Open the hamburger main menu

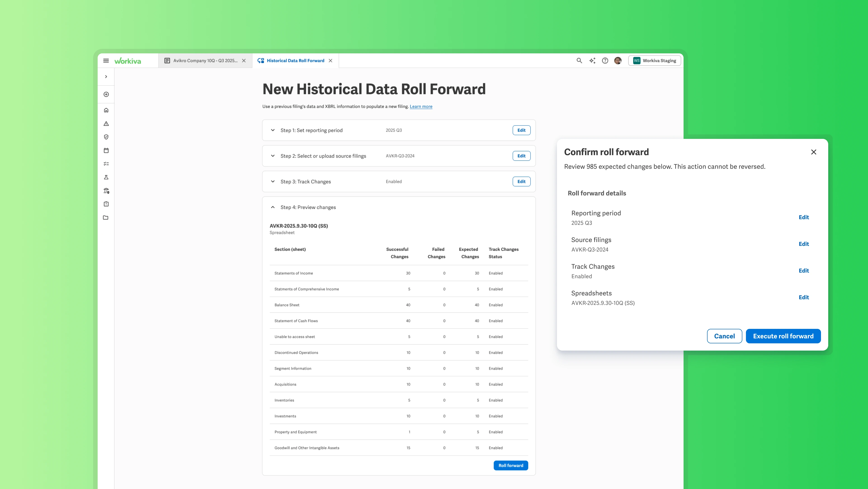(106, 61)
